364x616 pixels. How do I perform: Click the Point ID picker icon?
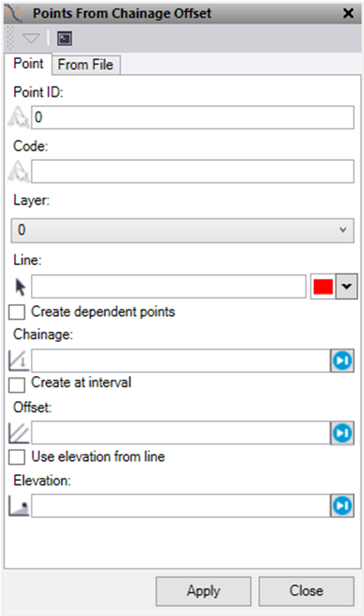click(x=18, y=117)
